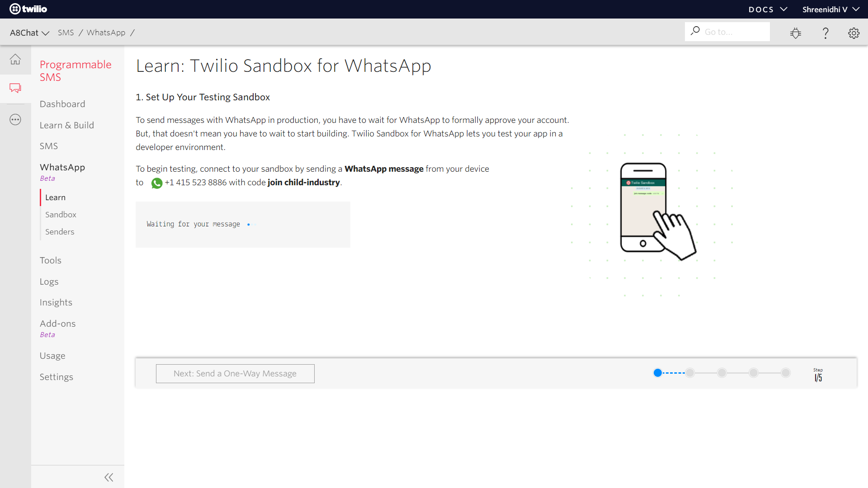
Task: Open the Programmable SMS heading link
Action: pos(75,71)
